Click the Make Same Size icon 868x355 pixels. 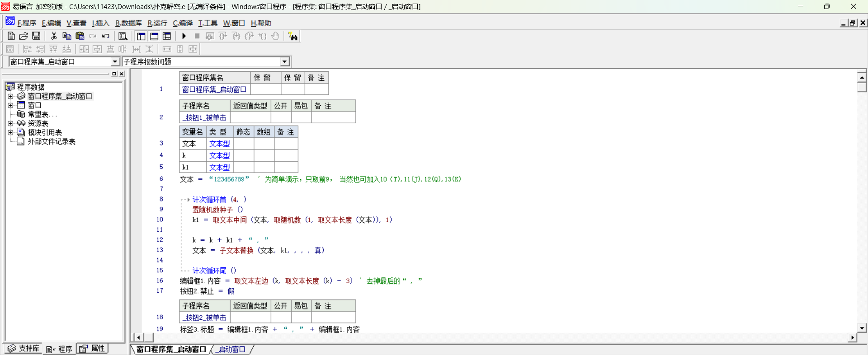click(x=193, y=49)
